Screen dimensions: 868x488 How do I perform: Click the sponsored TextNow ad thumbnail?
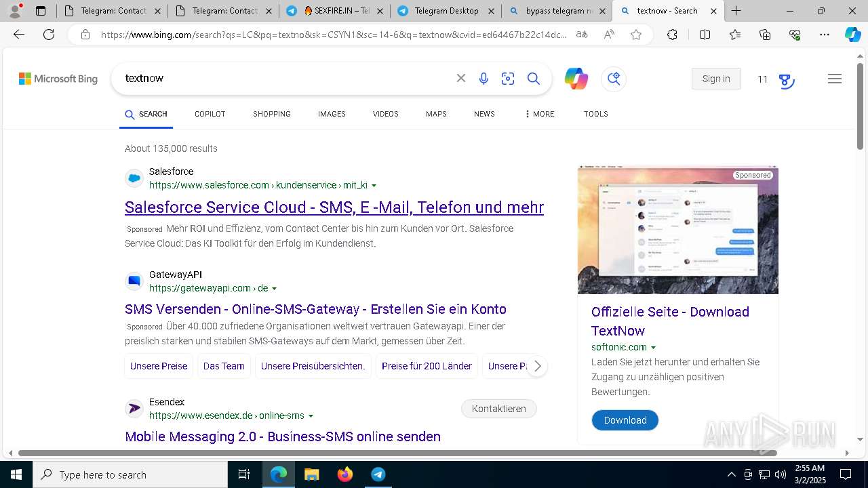[678, 230]
